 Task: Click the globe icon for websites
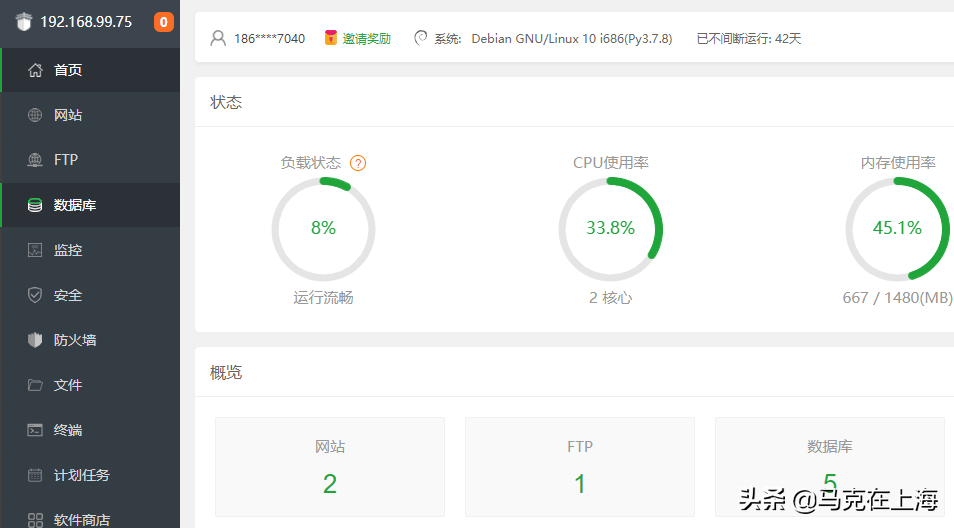(x=36, y=115)
